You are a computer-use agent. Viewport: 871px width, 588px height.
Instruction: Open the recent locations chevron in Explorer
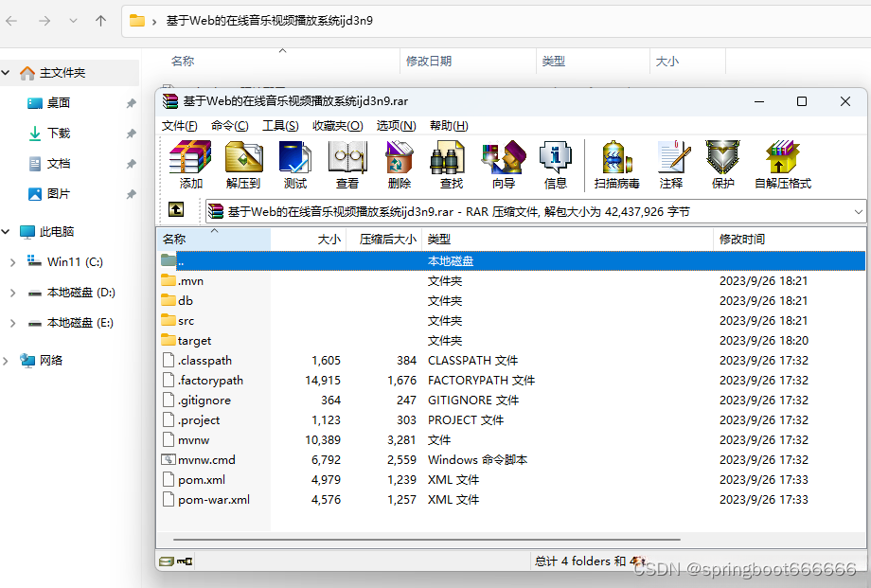tap(73, 21)
